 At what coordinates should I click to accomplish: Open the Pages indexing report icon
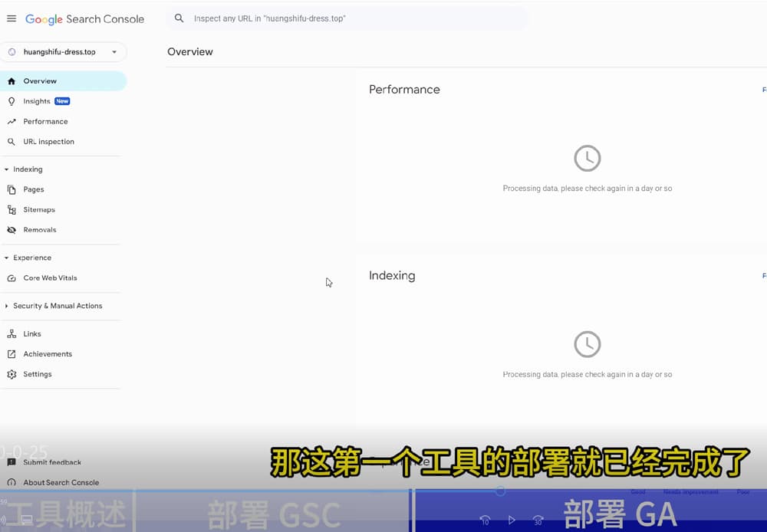click(12, 189)
